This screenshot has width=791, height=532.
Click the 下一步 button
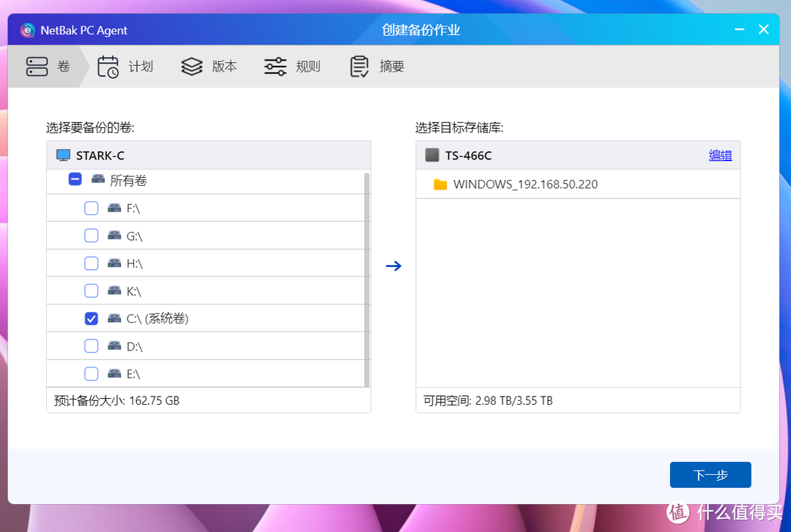pos(710,474)
